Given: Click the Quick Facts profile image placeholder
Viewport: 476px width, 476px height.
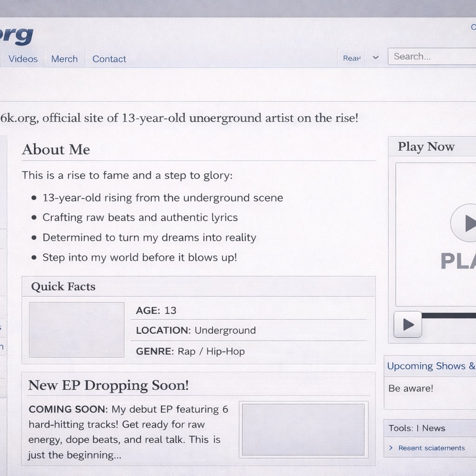Looking at the screenshot, I should 77,330.
